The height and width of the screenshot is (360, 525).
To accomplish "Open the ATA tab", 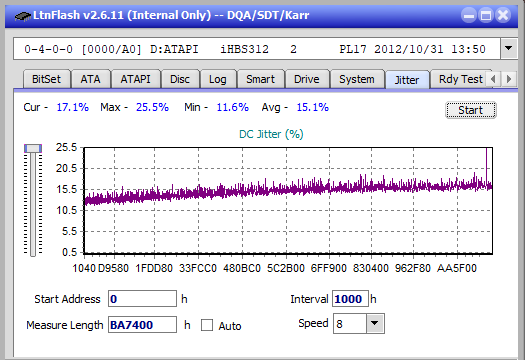I will tap(90, 79).
